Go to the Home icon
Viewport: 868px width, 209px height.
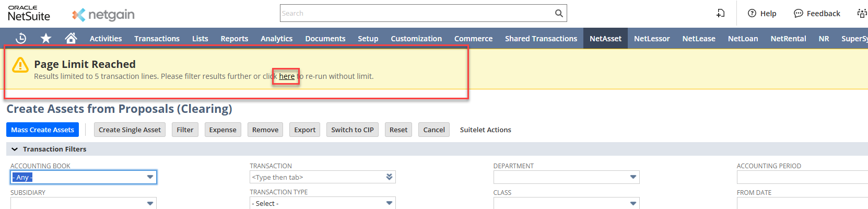[71, 38]
